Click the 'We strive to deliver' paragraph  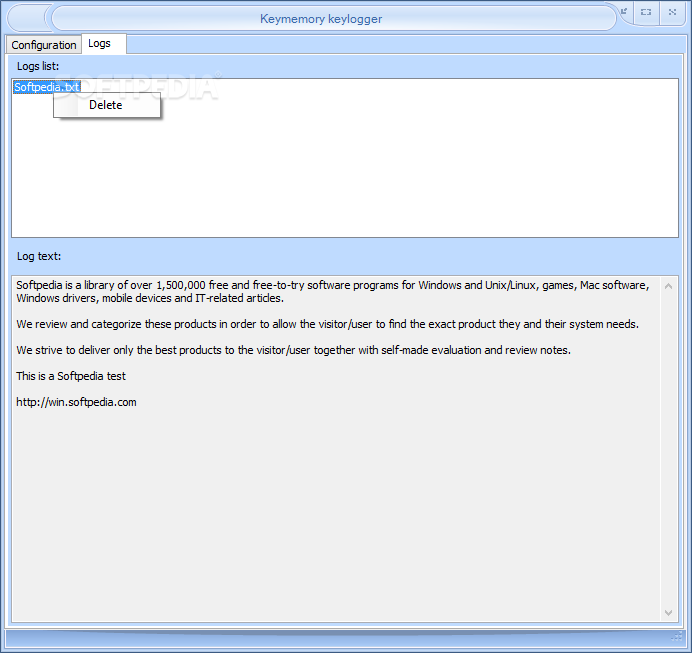(x=293, y=350)
